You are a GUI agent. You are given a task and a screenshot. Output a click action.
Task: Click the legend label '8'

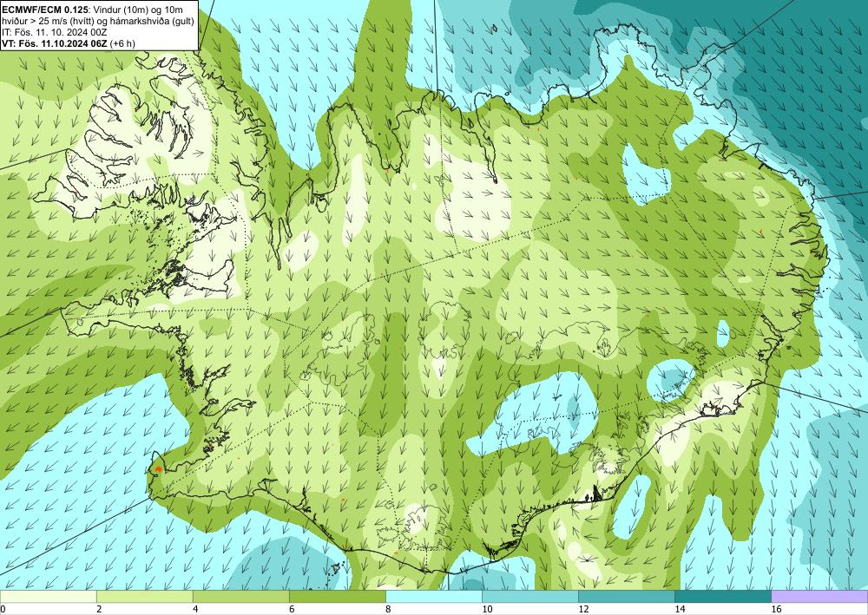point(388,609)
